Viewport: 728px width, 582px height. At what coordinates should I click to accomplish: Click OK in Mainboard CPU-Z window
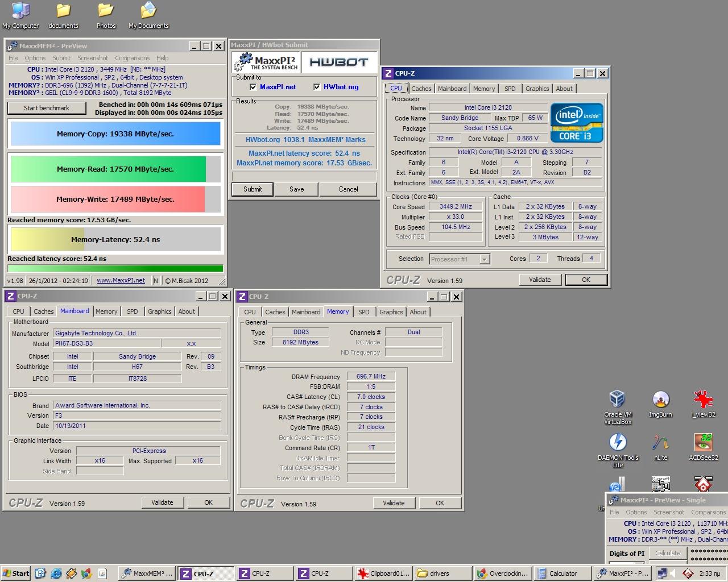coord(209,502)
